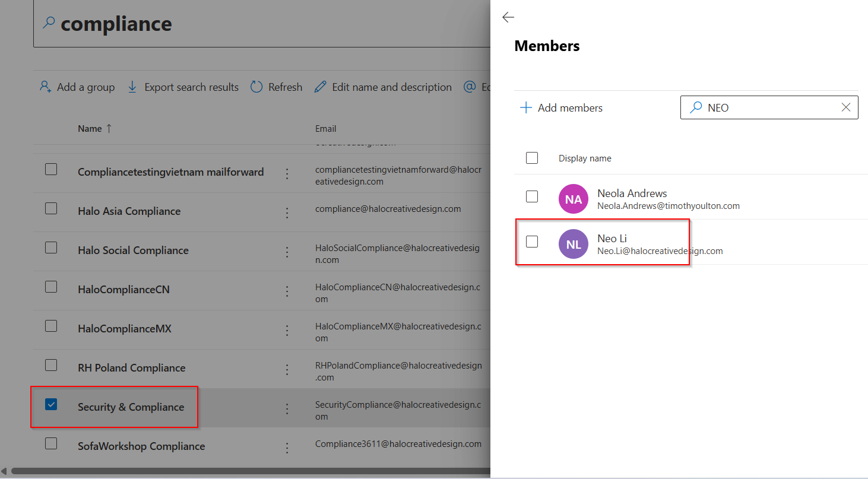Click the Add members plus icon
Screen dimensions: 868x479
click(525, 108)
